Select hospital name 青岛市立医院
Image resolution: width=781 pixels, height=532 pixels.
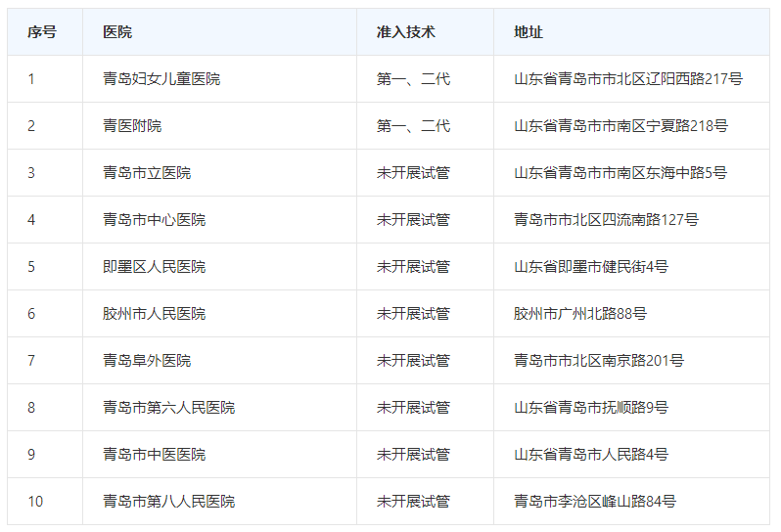(x=147, y=173)
